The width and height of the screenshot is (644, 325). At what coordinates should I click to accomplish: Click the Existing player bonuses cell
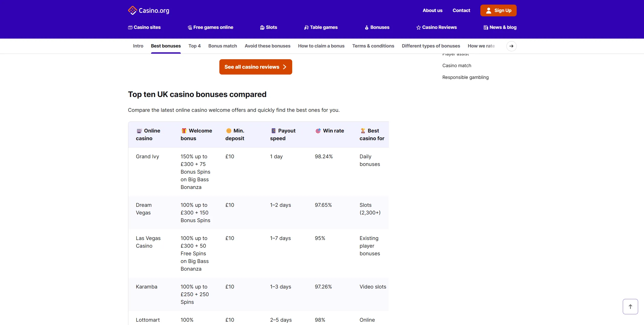[369, 246]
